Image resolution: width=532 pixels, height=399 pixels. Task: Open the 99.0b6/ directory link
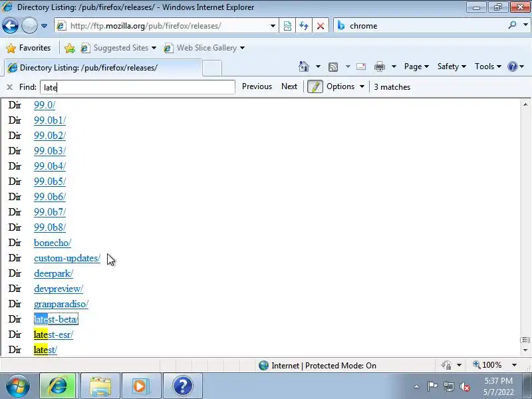pyautogui.click(x=50, y=197)
